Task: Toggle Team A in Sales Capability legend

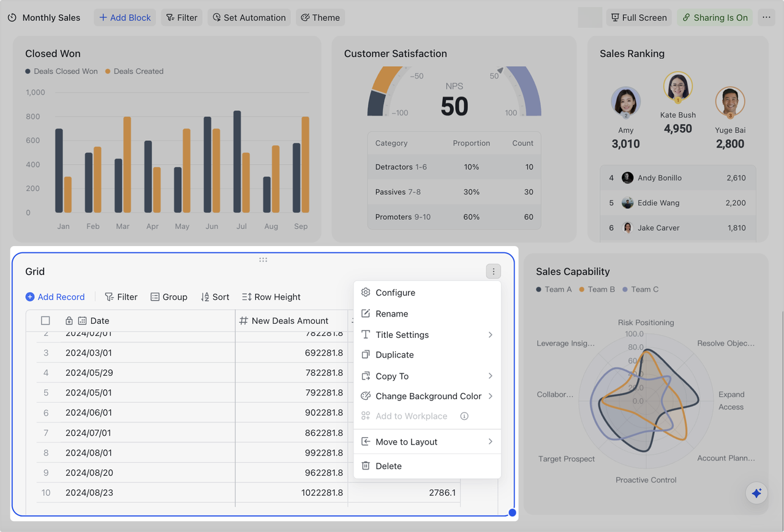Action: 554,290
